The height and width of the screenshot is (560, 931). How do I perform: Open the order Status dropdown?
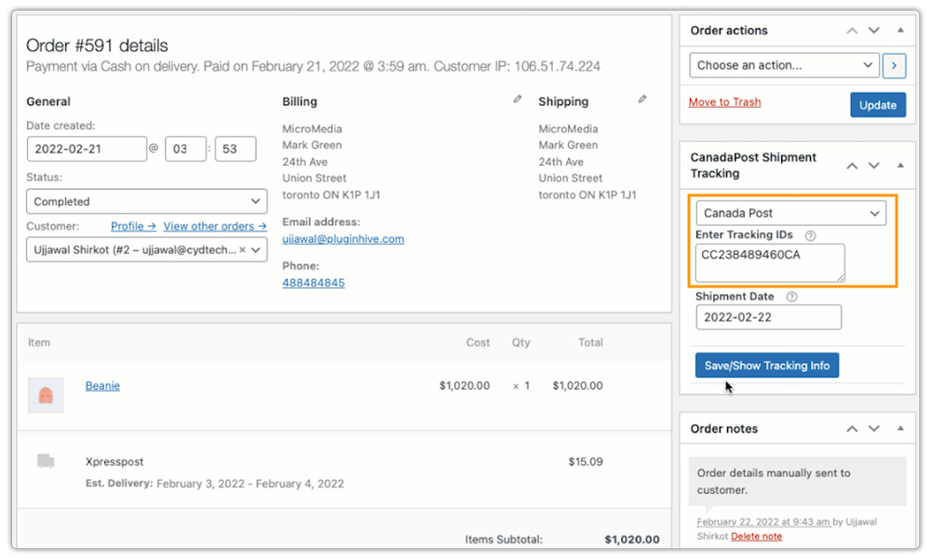(x=147, y=201)
